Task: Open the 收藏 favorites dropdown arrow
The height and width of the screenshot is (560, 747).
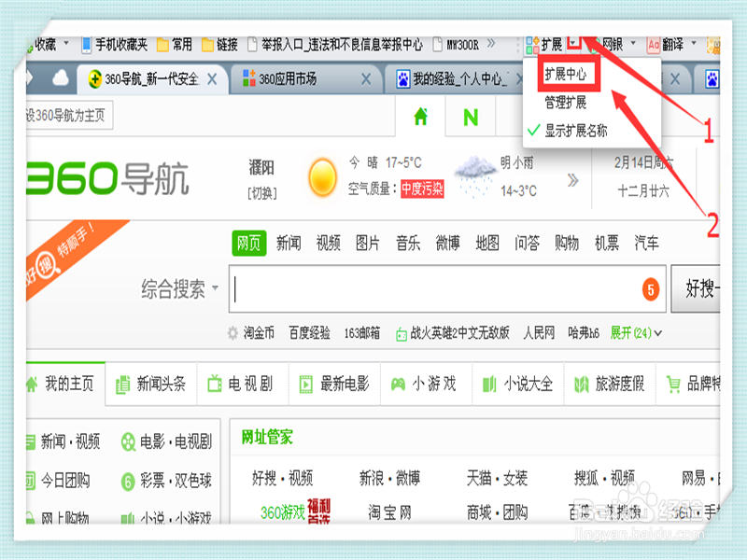Action: [66, 43]
